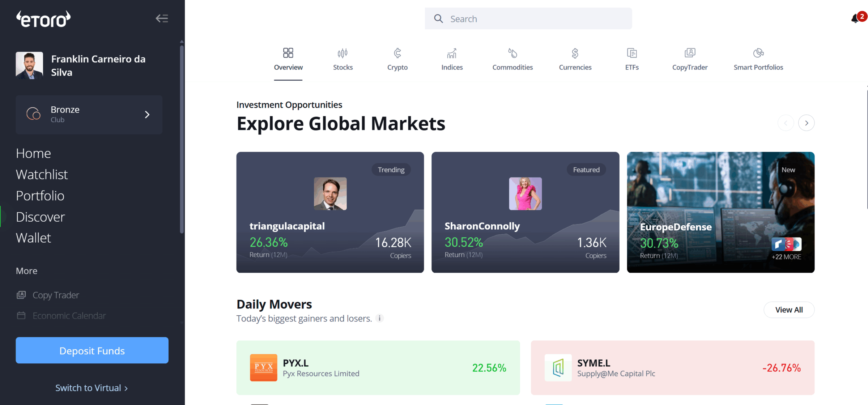
Task: Open Economic Calendar link
Action: [69, 316]
